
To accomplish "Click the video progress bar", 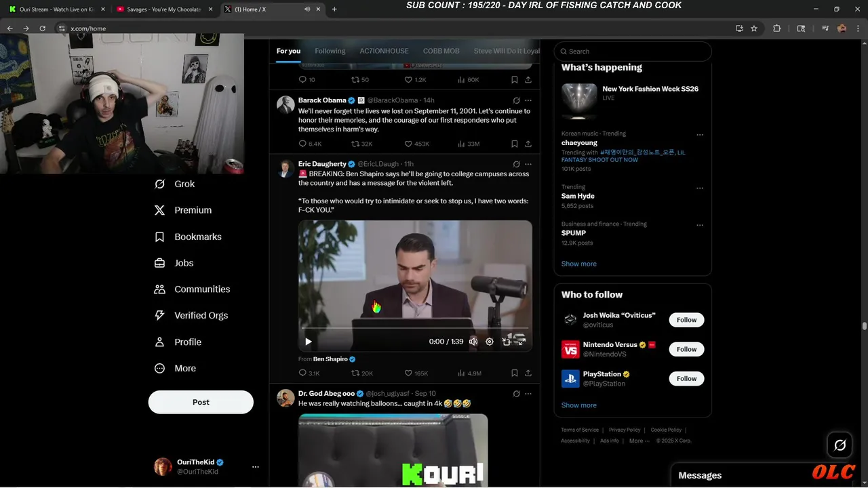I will (x=415, y=328).
